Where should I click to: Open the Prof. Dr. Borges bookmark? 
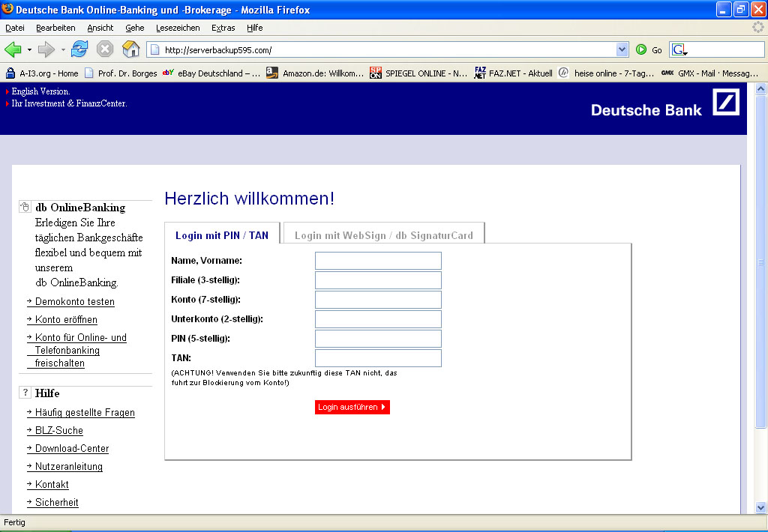pos(121,73)
